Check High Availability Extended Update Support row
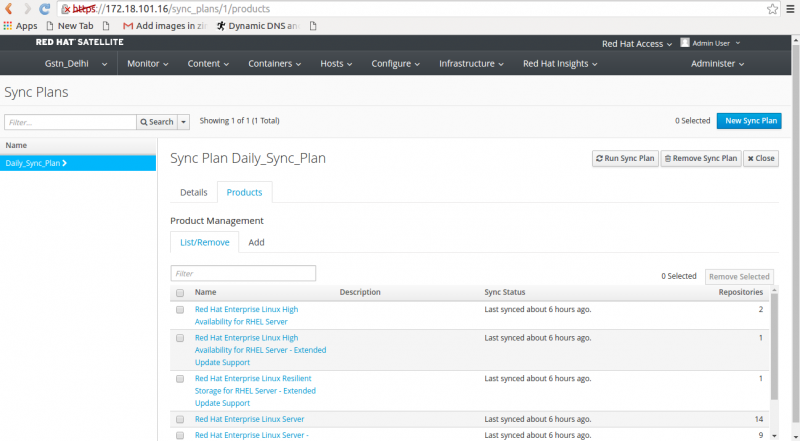This screenshot has width=800, height=441. pos(180,338)
